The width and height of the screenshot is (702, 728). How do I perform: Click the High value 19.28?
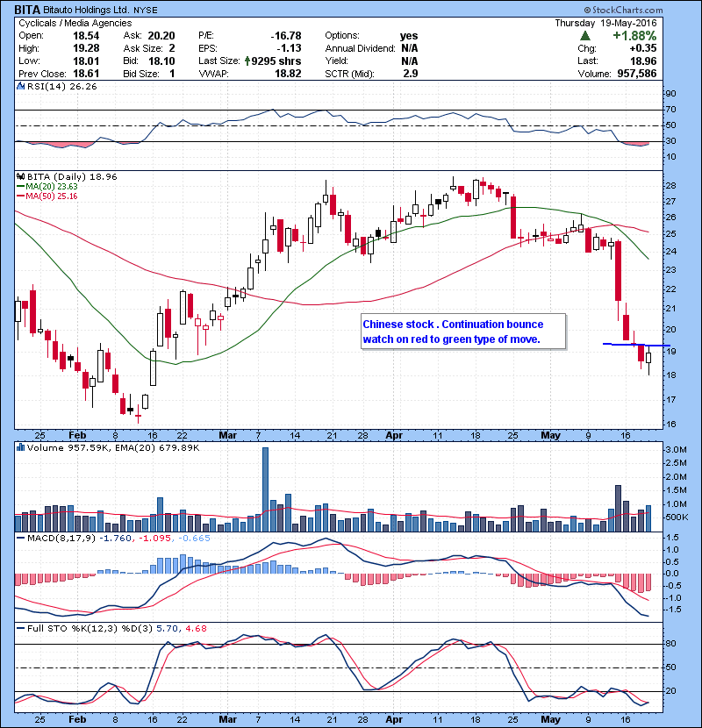[86, 48]
